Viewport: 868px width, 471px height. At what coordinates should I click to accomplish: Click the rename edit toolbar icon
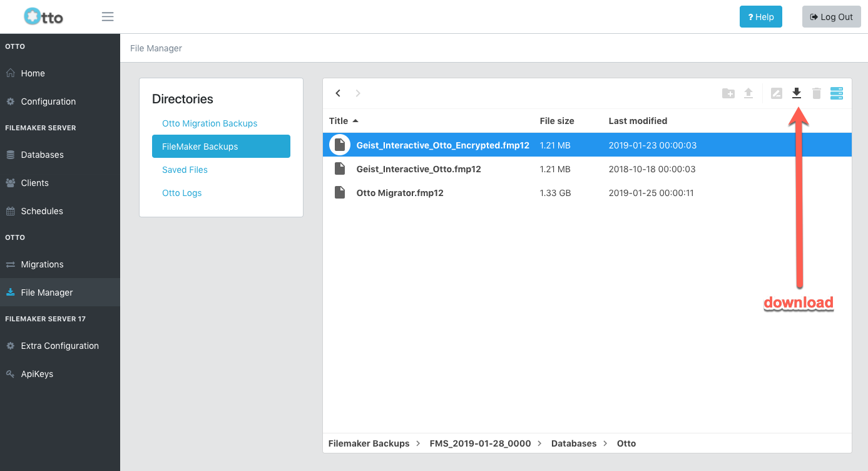(777, 93)
